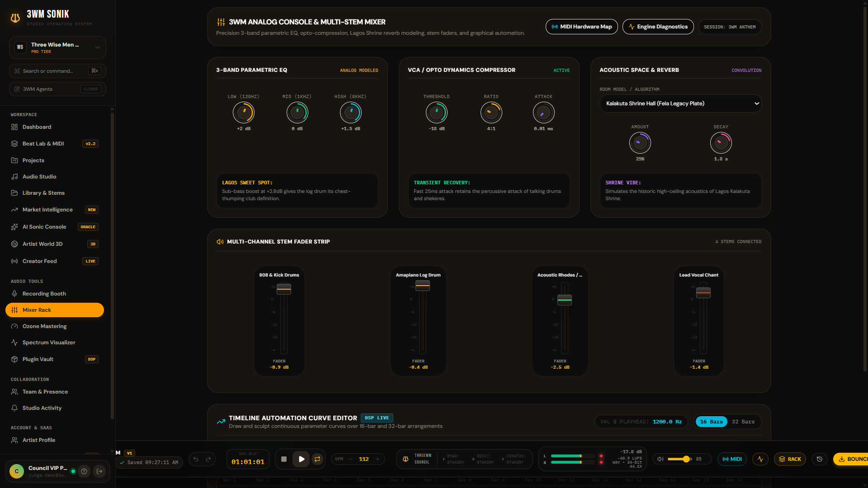Undo the last action
Screen dimensions: 868x488
(196, 459)
